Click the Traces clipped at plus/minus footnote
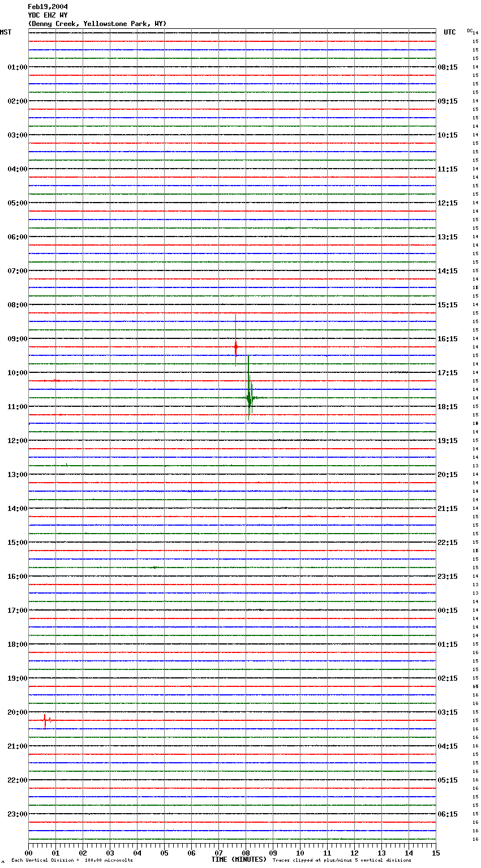This screenshot has width=481, height=868. pos(342,860)
